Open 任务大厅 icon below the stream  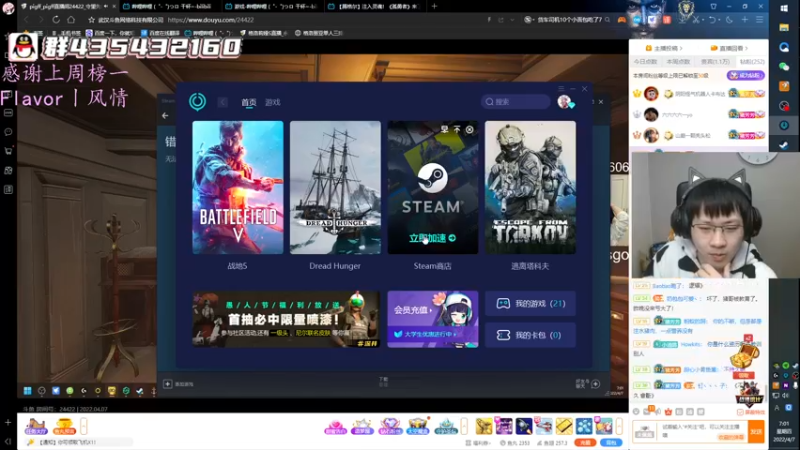[x=36, y=427]
